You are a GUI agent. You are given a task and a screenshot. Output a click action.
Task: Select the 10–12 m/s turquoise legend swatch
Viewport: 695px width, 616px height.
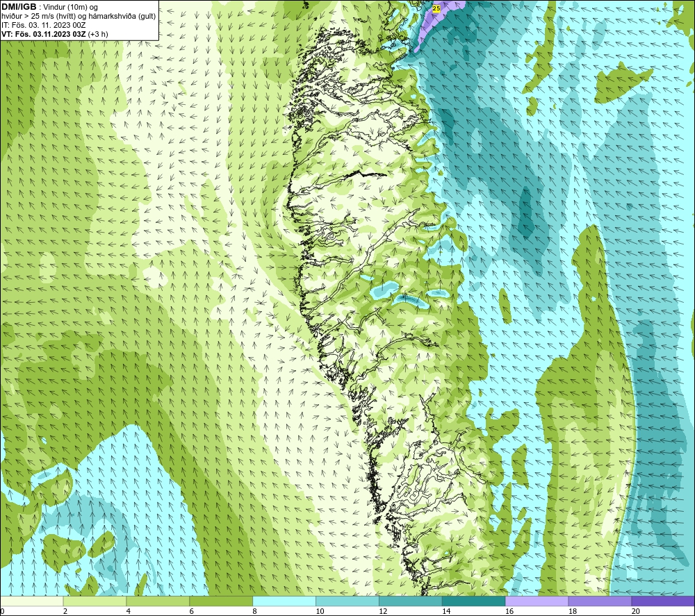[x=347, y=601]
